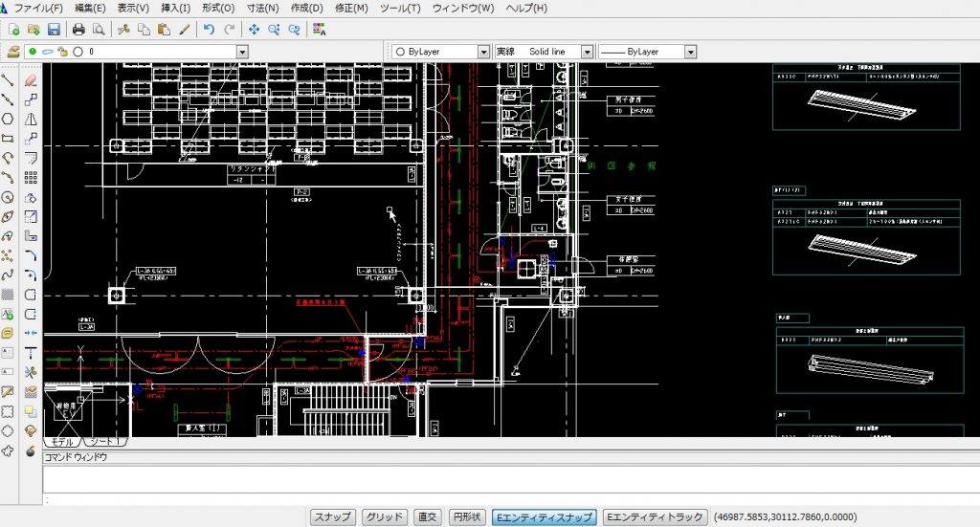Toggle the グリッド grid display

[x=385, y=516]
